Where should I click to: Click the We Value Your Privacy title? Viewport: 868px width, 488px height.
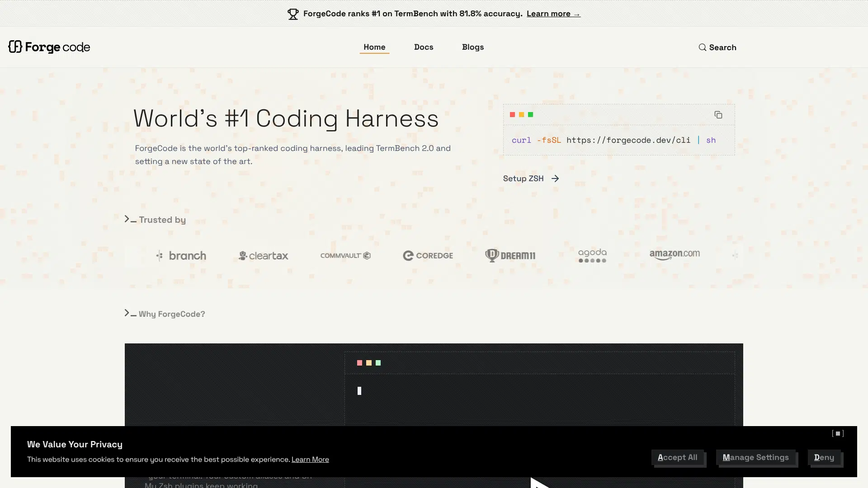click(75, 444)
